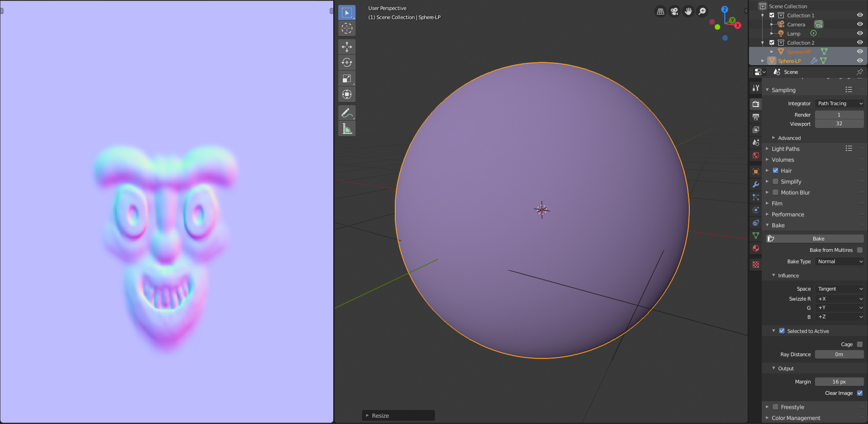Open the Bake Type Normal dropdown
868x424 pixels.
(x=839, y=261)
